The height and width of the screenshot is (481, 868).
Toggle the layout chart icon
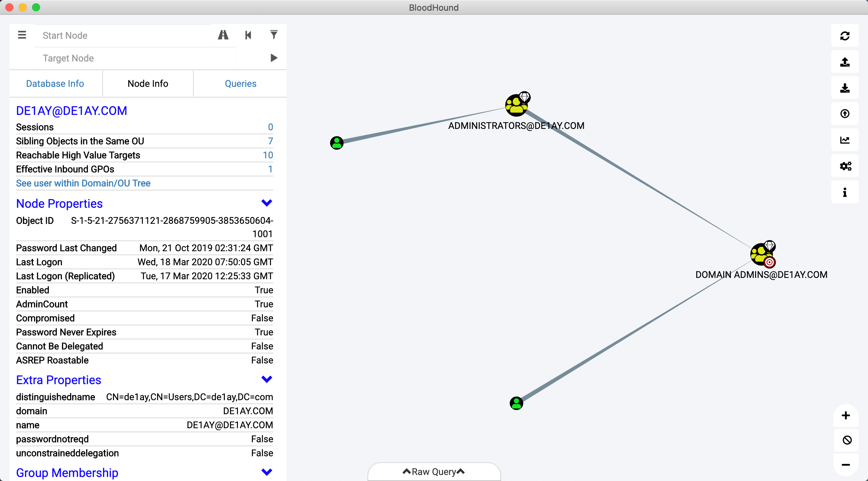point(844,140)
